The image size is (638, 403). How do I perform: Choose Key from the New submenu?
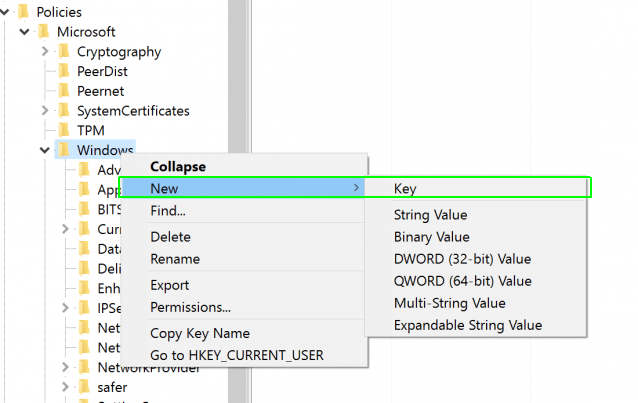tap(405, 188)
